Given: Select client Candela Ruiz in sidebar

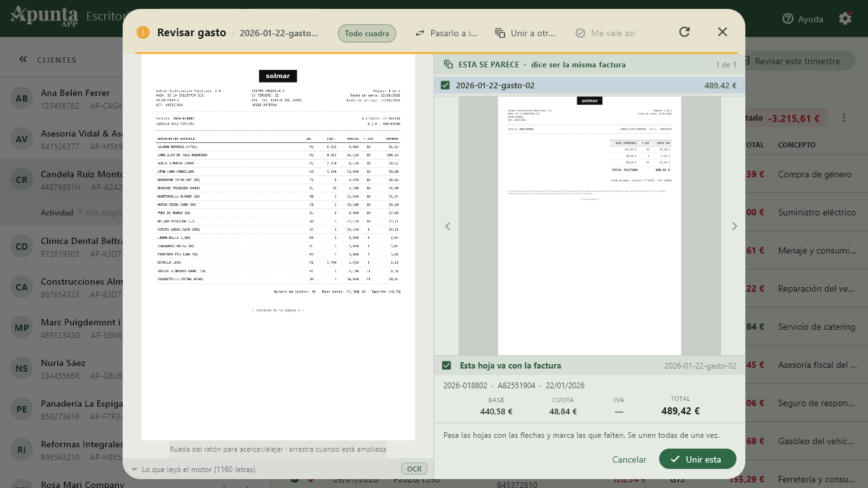Looking at the screenshot, I should coord(62,180).
